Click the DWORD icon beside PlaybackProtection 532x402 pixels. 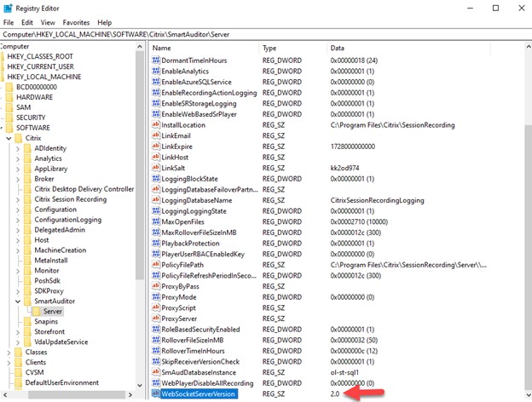(x=156, y=243)
